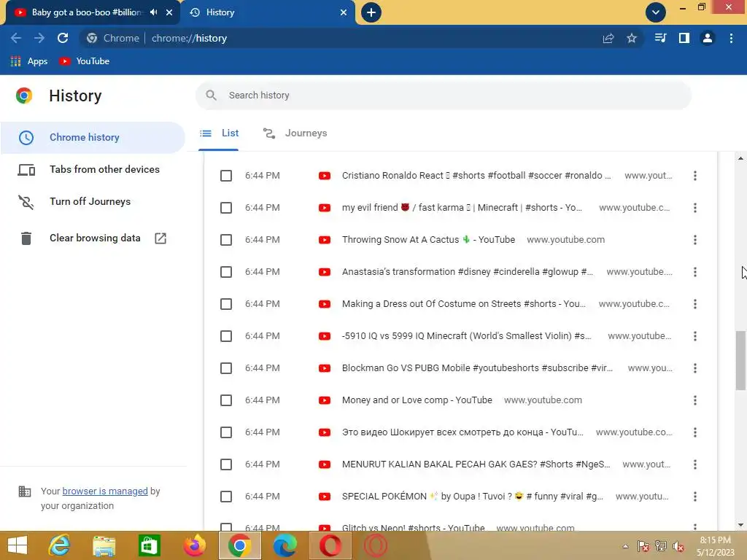Open actions menu for Cristiano Ronaldo React
The width and height of the screenshot is (747, 560).
(695, 176)
